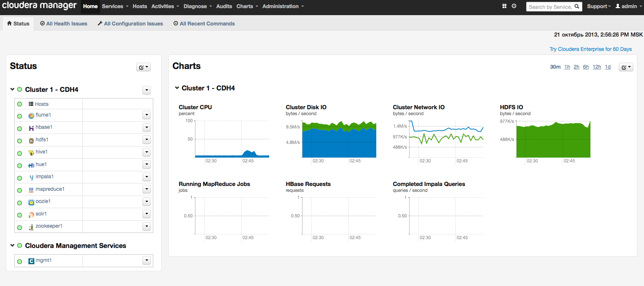
Task: Click the Hosts list icon
Action: click(x=31, y=104)
